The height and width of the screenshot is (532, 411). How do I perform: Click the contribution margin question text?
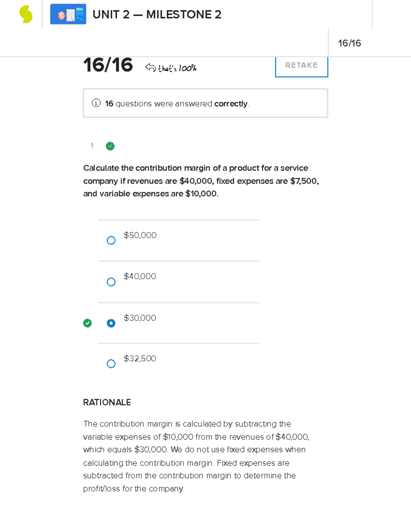tap(201, 181)
